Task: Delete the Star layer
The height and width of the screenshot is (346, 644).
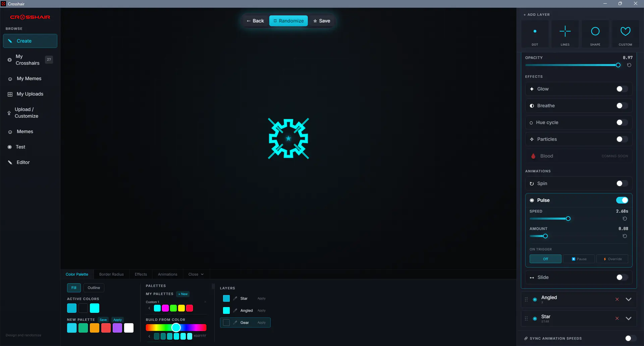Action: pyautogui.click(x=617, y=319)
